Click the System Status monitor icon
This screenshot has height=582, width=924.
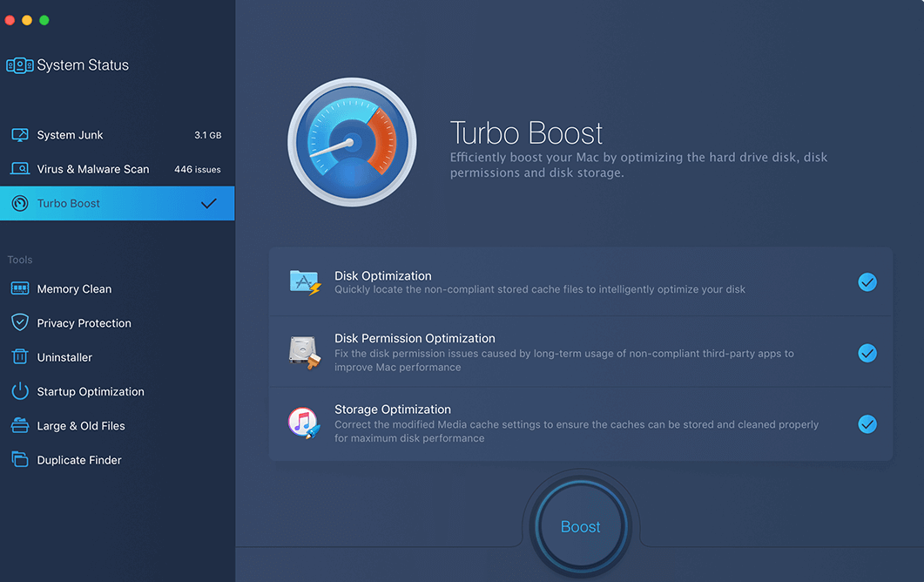click(19, 65)
